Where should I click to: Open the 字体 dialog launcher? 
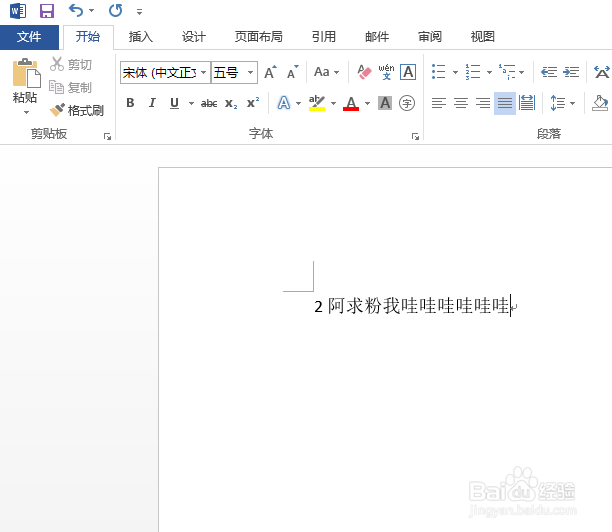(x=415, y=136)
